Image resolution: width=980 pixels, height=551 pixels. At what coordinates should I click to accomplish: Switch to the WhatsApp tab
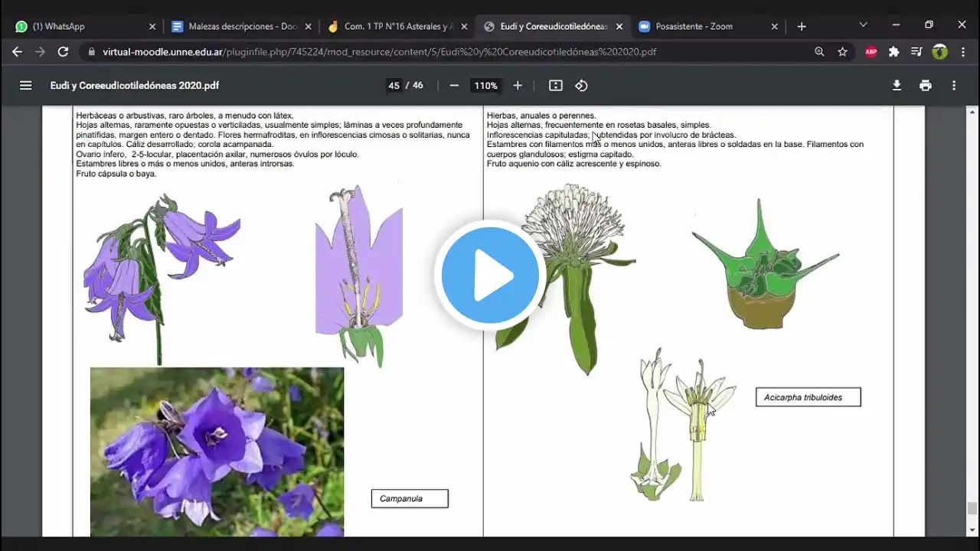coord(84,26)
